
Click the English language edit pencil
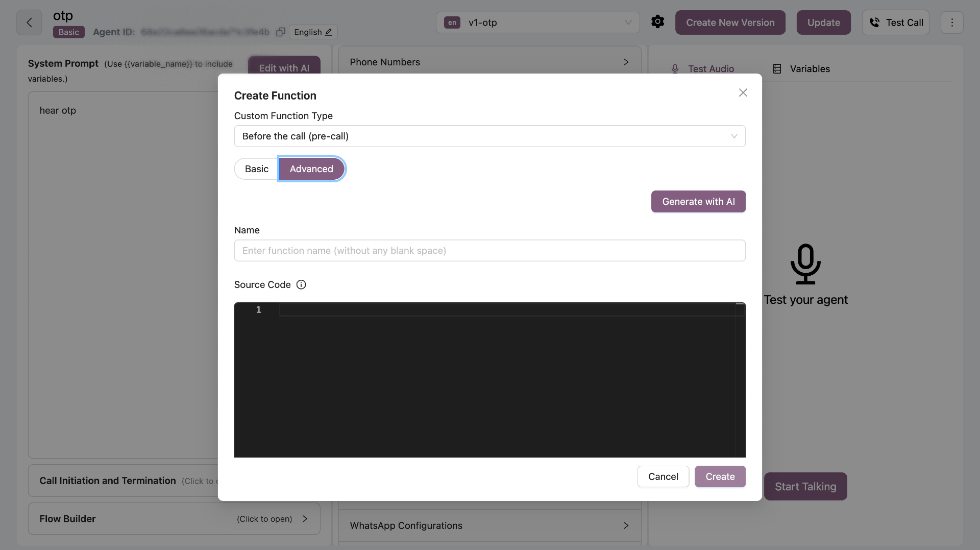pyautogui.click(x=329, y=32)
